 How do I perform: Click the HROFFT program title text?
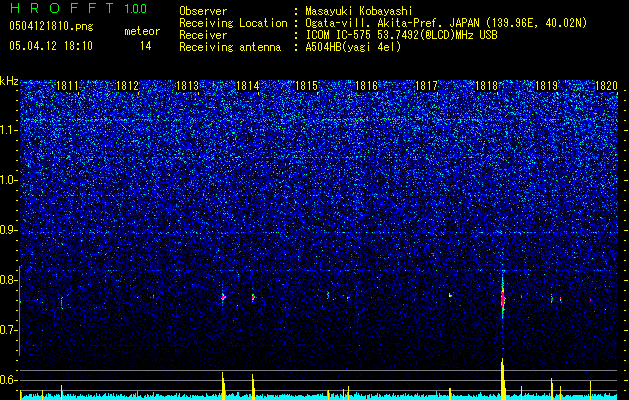click(62, 8)
